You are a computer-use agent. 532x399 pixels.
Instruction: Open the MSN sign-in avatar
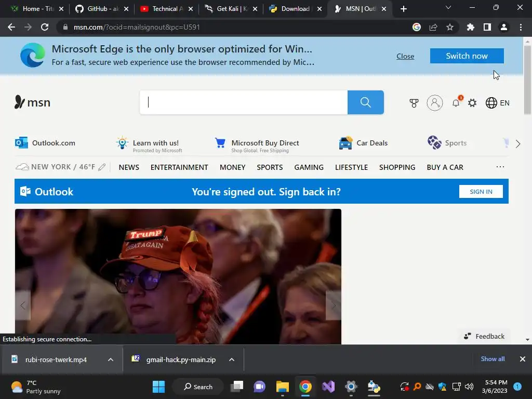point(435,103)
